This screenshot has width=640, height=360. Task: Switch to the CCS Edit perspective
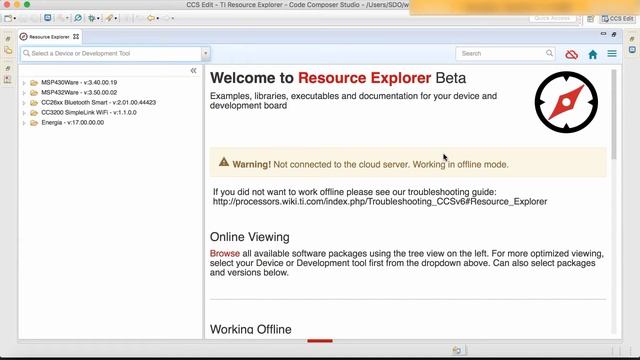coord(618,19)
